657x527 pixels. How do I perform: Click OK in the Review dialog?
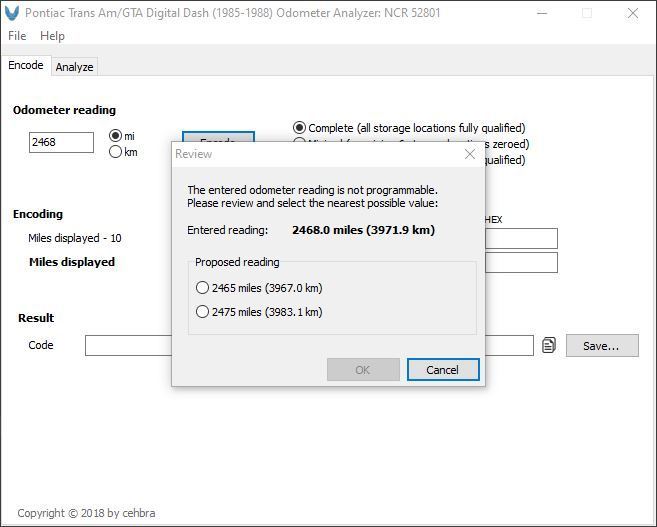[x=362, y=370]
